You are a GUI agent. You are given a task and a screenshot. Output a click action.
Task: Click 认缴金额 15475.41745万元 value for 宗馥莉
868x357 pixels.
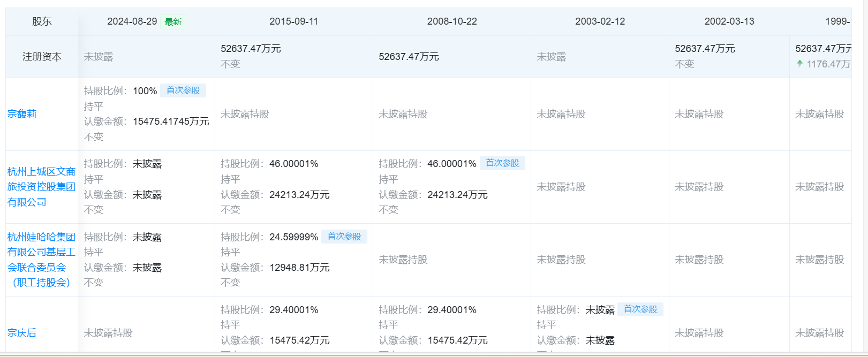171,121
